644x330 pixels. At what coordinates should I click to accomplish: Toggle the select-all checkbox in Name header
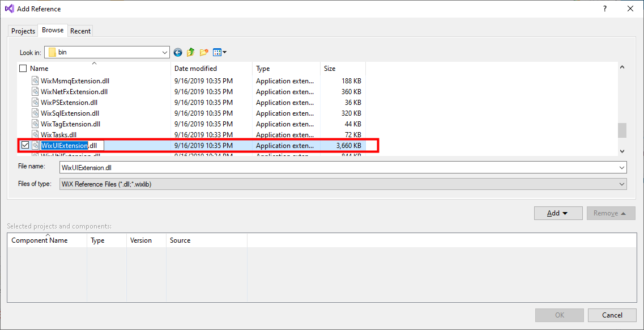(x=23, y=69)
